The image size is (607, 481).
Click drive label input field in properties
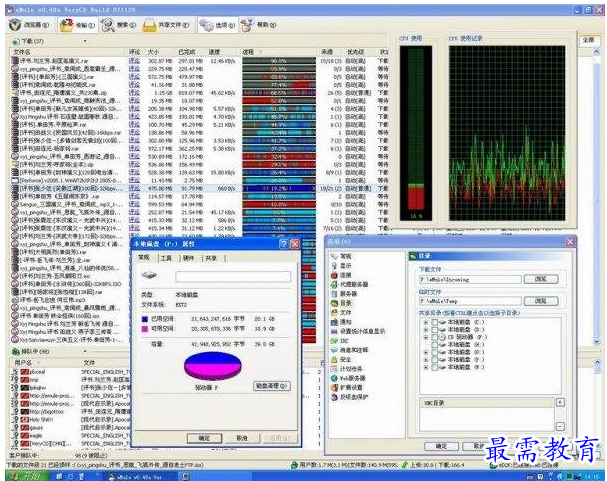(x=233, y=276)
